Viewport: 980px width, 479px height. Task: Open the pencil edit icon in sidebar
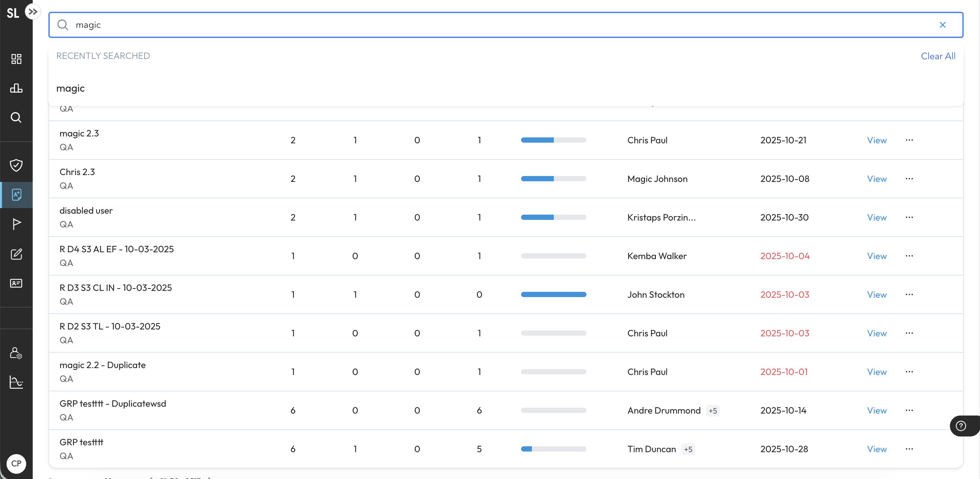pos(16,254)
